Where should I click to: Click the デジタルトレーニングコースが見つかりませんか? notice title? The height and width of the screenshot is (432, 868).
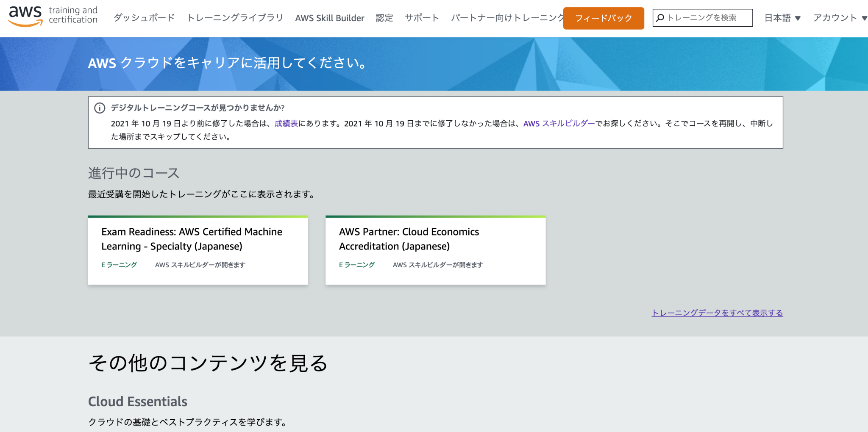click(198, 108)
